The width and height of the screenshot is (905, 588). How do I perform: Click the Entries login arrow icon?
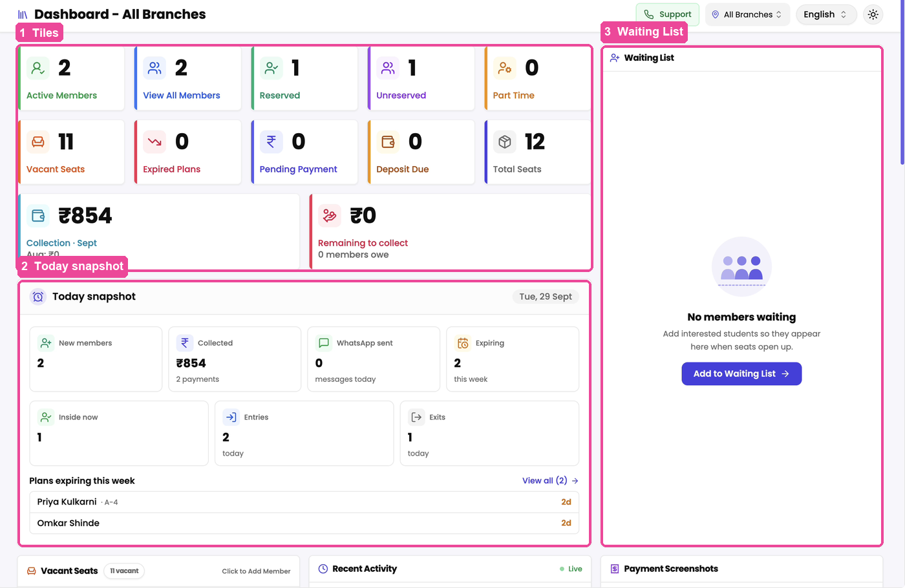click(x=231, y=417)
